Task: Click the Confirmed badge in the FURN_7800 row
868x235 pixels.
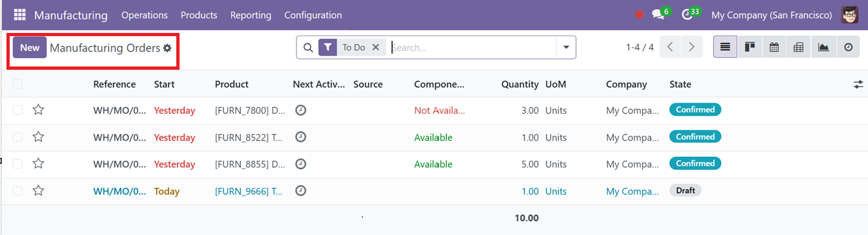Action: point(695,110)
